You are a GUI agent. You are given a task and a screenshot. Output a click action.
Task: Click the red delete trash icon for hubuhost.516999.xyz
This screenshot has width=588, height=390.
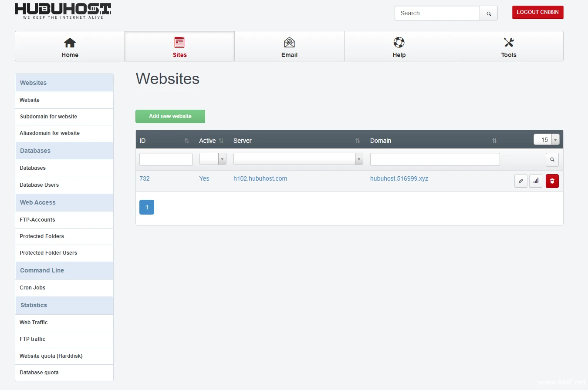pyautogui.click(x=552, y=181)
